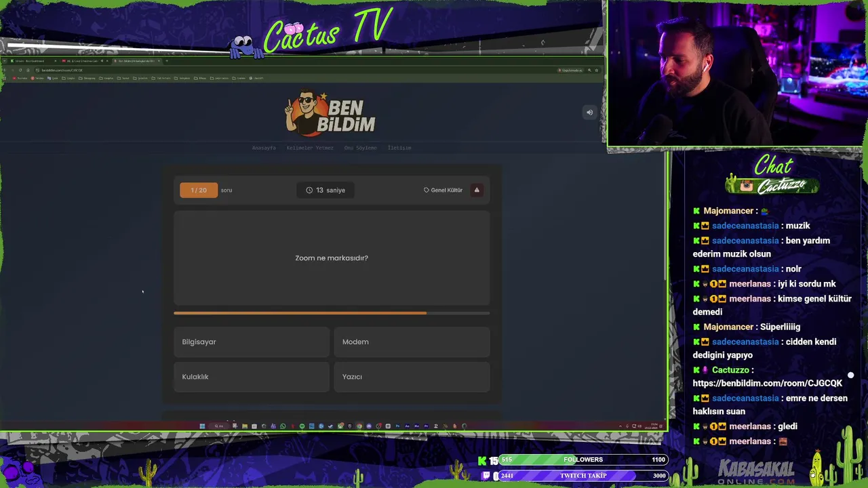Open the Anasayfa page
The height and width of the screenshot is (488, 868).
coord(264,148)
